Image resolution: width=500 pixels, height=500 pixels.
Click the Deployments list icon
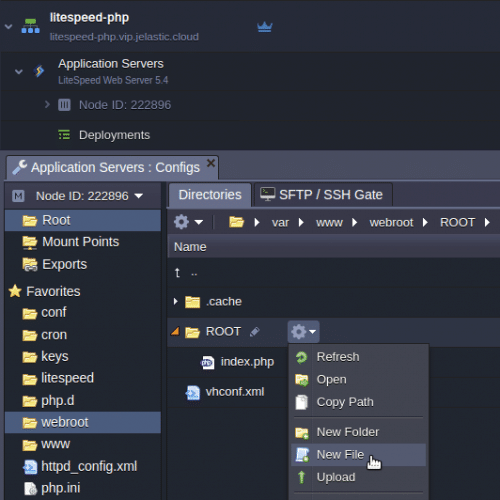(x=64, y=135)
